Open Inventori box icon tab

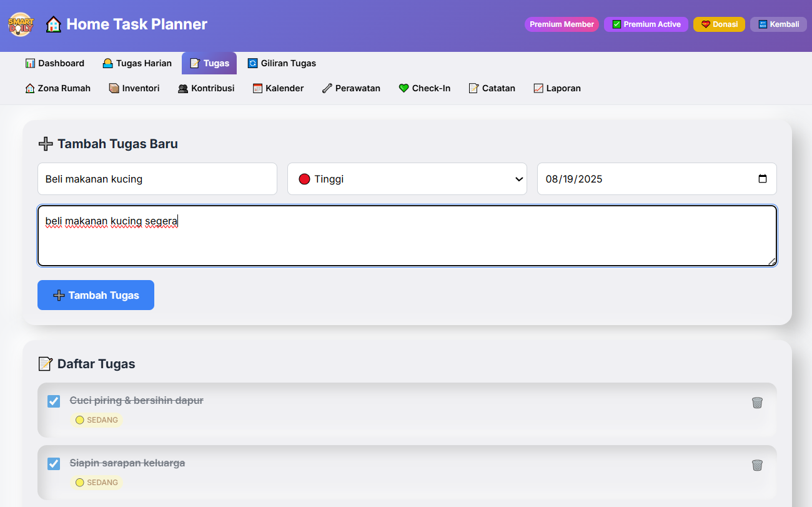click(x=134, y=88)
